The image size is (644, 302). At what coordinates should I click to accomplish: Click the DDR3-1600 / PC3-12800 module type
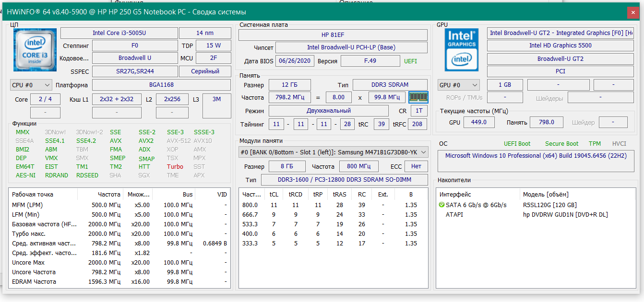344,180
